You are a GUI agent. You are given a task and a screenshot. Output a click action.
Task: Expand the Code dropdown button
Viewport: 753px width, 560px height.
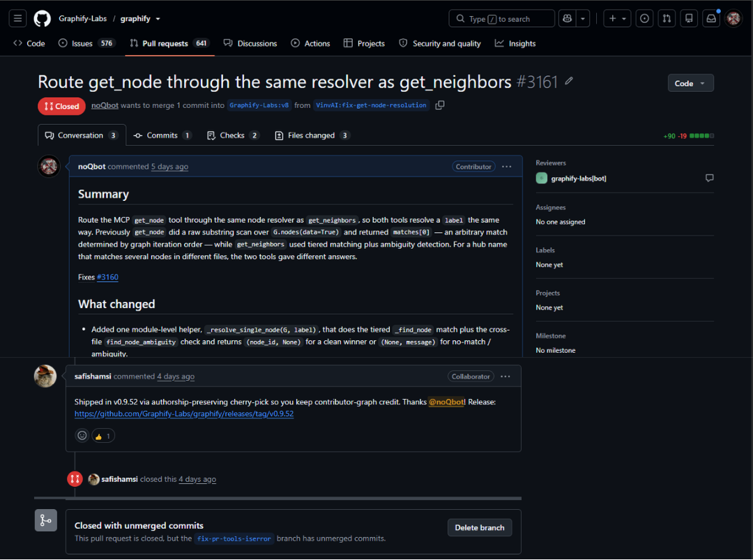pos(690,83)
